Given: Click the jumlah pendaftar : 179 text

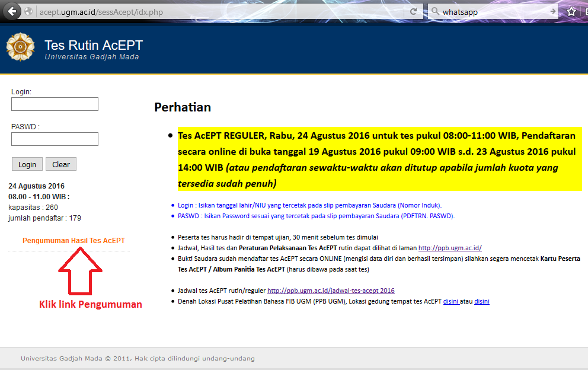Looking at the screenshot, I should (x=44, y=218).
